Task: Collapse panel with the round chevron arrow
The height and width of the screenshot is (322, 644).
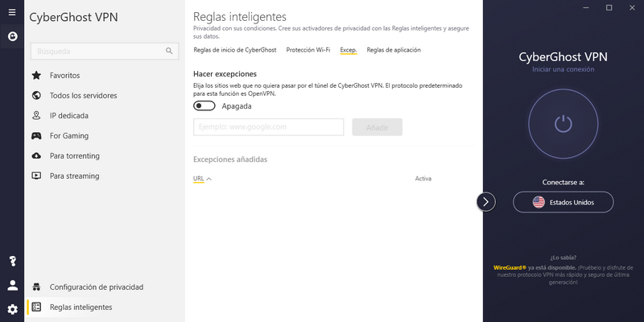Action: click(486, 202)
